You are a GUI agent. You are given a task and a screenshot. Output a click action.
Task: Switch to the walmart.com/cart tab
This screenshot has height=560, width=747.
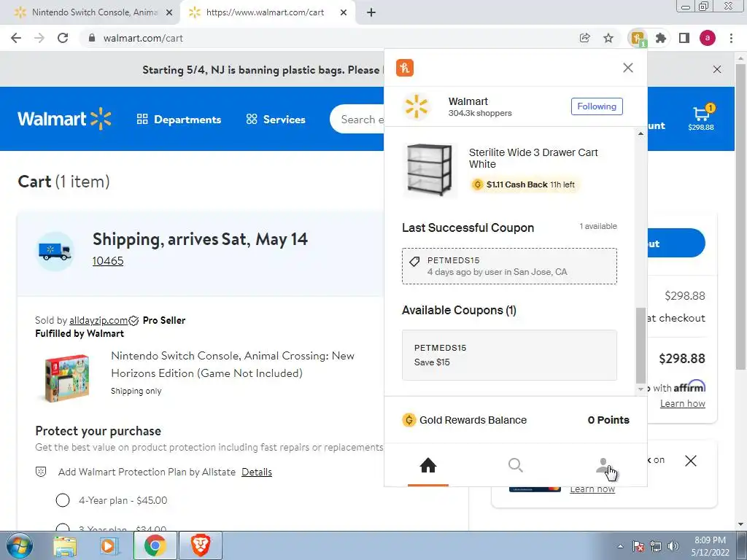pyautogui.click(x=264, y=13)
